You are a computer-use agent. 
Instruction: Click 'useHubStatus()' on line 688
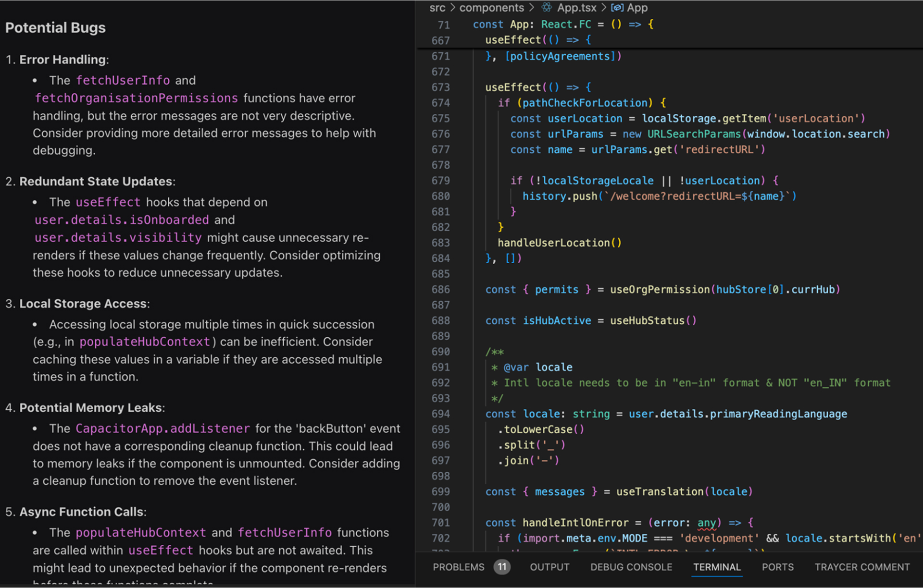pos(653,320)
